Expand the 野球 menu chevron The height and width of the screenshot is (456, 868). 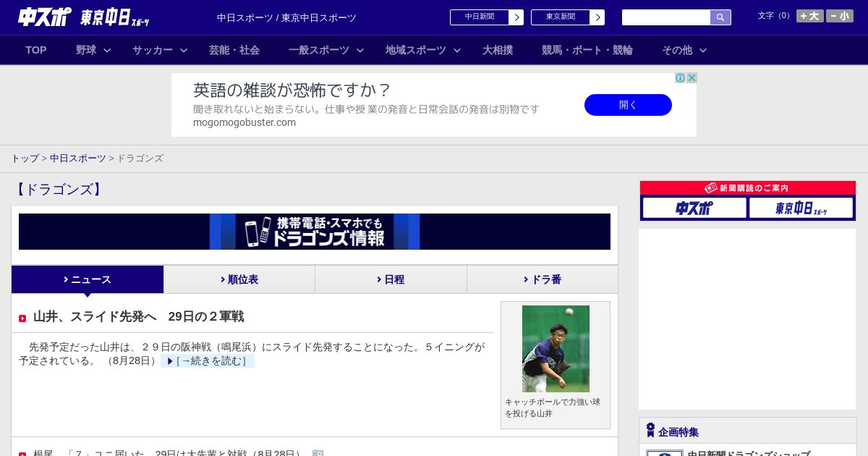107,51
